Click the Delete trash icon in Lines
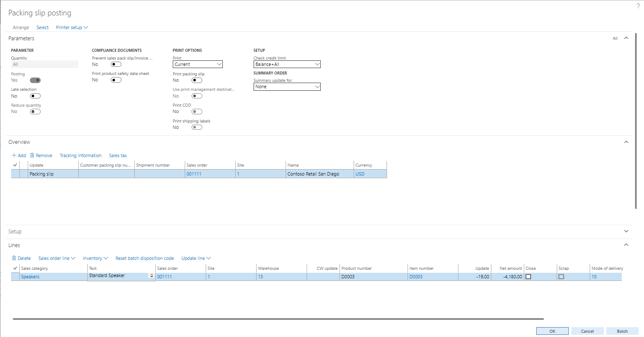The width and height of the screenshot is (644, 337). 14,258
